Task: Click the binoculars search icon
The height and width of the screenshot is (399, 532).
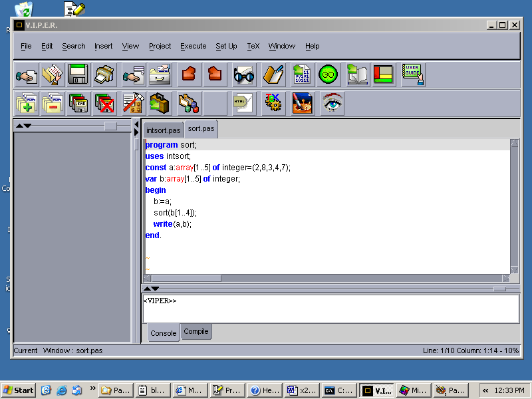Action: (244, 74)
